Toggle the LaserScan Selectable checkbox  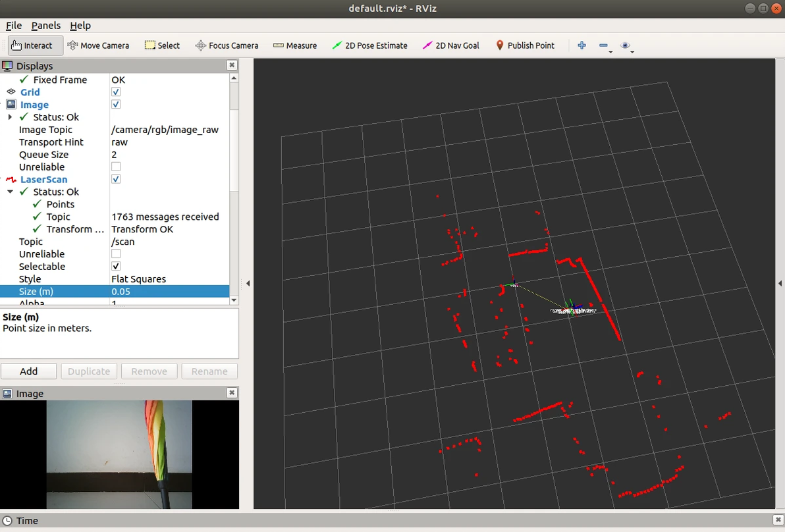click(116, 267)
